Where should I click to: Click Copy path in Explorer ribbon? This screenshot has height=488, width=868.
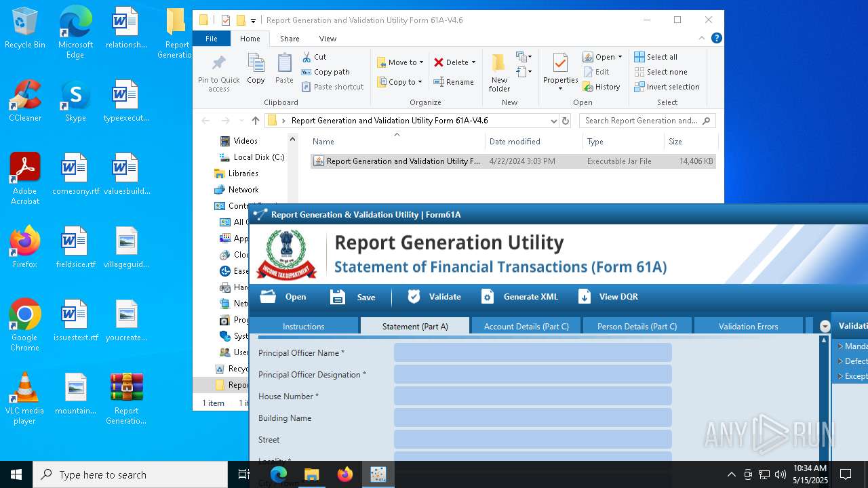coord(325,72)
